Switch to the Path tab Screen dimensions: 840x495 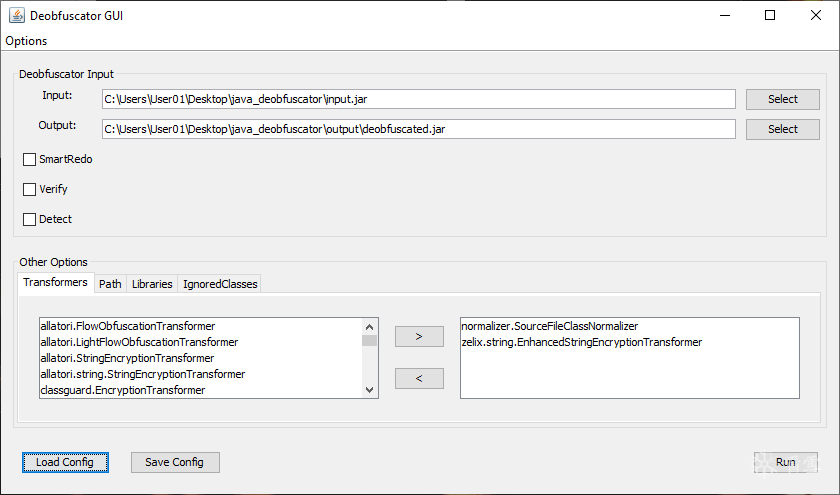[x=110, y=284]
